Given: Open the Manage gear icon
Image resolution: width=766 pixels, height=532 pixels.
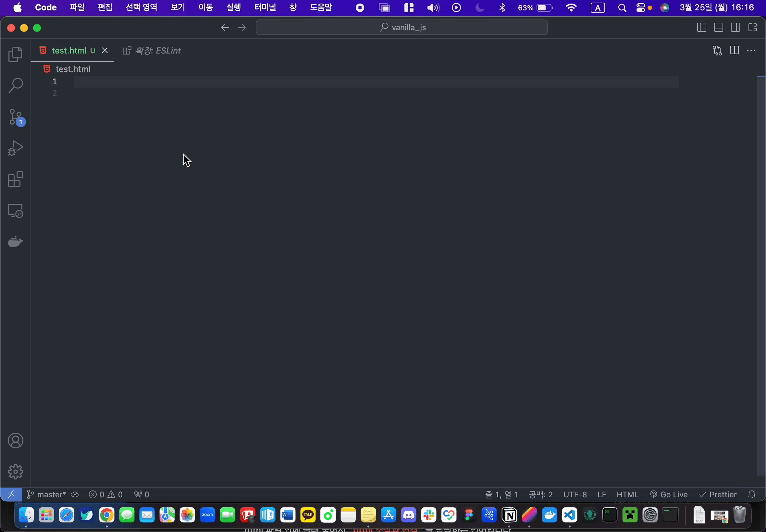Looking at the screenshot, I should tap(15, 472).
